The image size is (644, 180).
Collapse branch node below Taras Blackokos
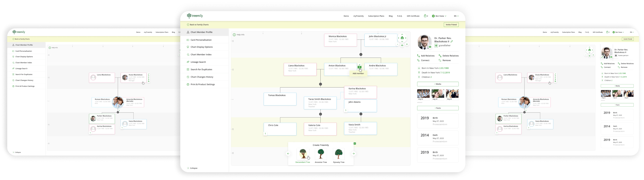pyautogui.click(x=320, y=114)
